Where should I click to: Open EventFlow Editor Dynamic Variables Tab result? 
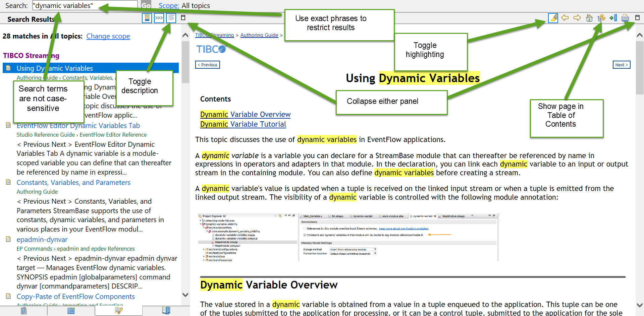pyautogui.click(x=78, y=126)
